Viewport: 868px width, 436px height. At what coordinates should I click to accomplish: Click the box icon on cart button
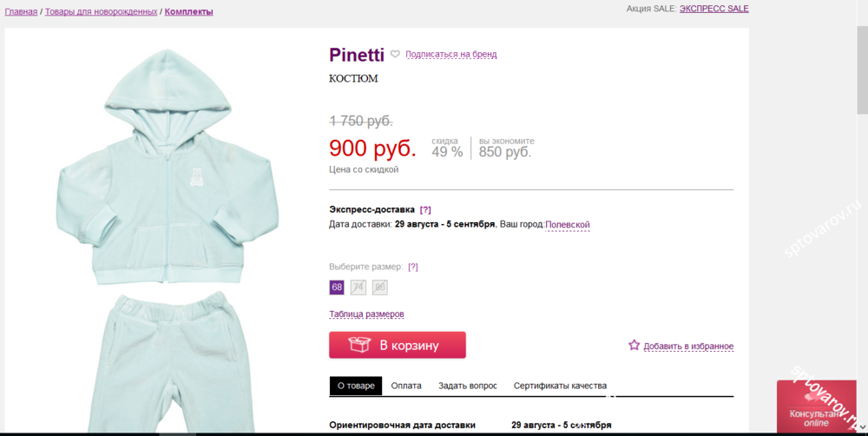(x=358, y=345)
